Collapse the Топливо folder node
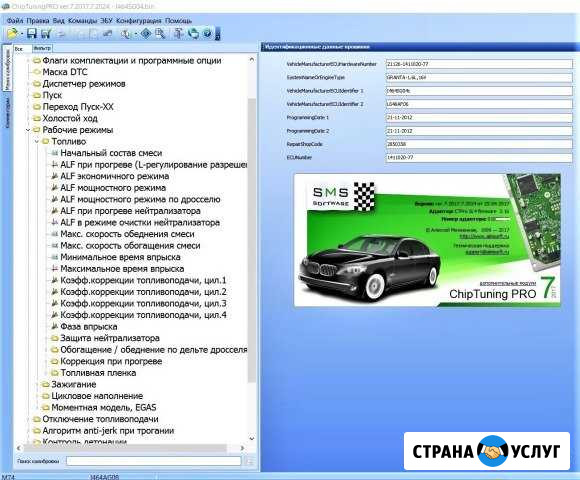Viewport: 580px width, 480px height. [x=37, y=142]
